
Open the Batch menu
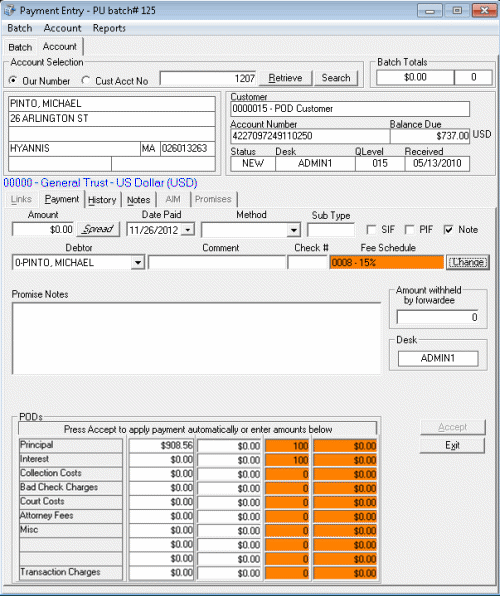20,28
